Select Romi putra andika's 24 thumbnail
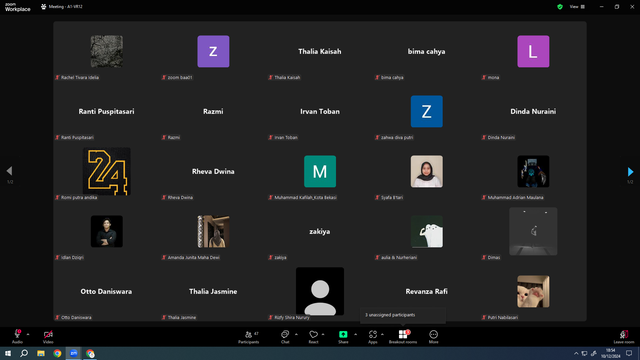Screen dimensions: 640x360 point(107,171)
